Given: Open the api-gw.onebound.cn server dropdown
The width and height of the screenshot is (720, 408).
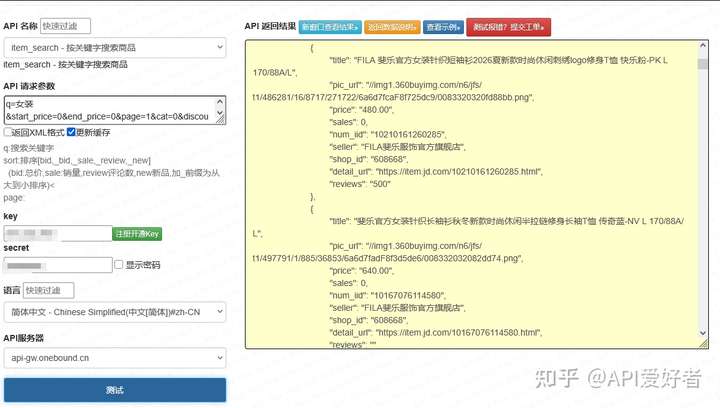Looking at the screenshot, I should click(115, 358).
